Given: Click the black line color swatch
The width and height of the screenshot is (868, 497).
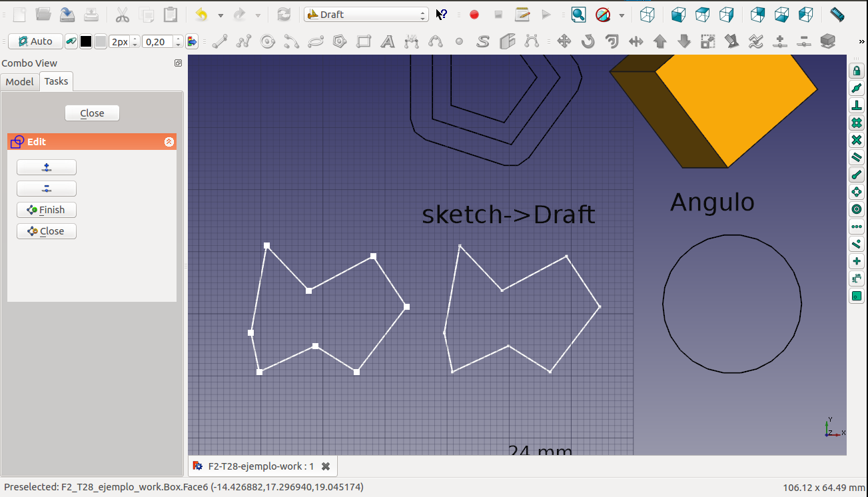Looking at the screenshot, I should [x=86, y=42].
